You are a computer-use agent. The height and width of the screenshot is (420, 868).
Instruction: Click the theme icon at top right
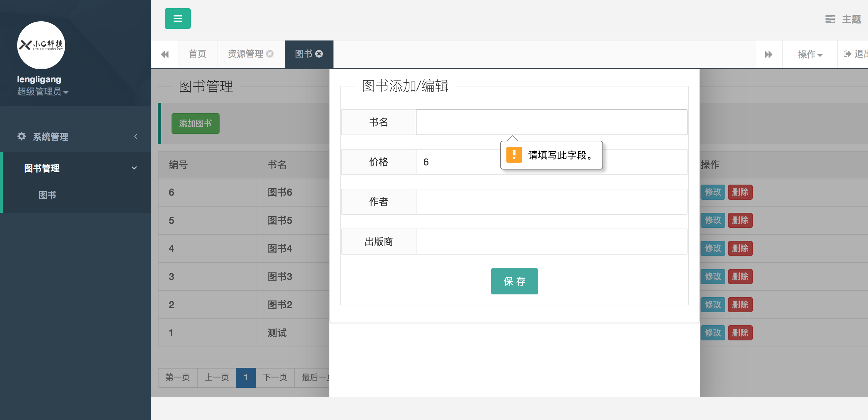click(830, 19)
